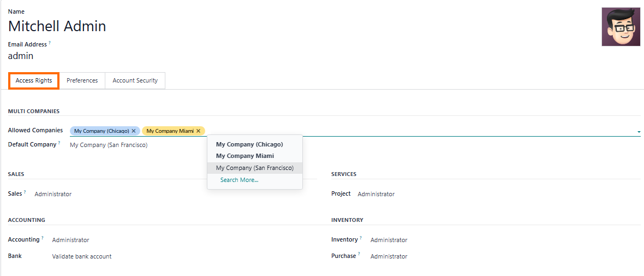Click the Allowed Companies label
This screenshot has height=276, width=644.
(35, 131)
